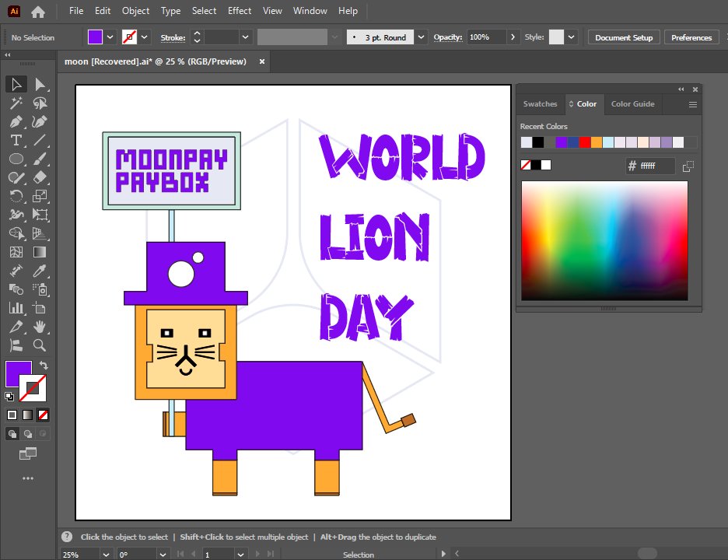Select the Scale tool
Viewport: 728px width, 560px height.
point(40,196)
